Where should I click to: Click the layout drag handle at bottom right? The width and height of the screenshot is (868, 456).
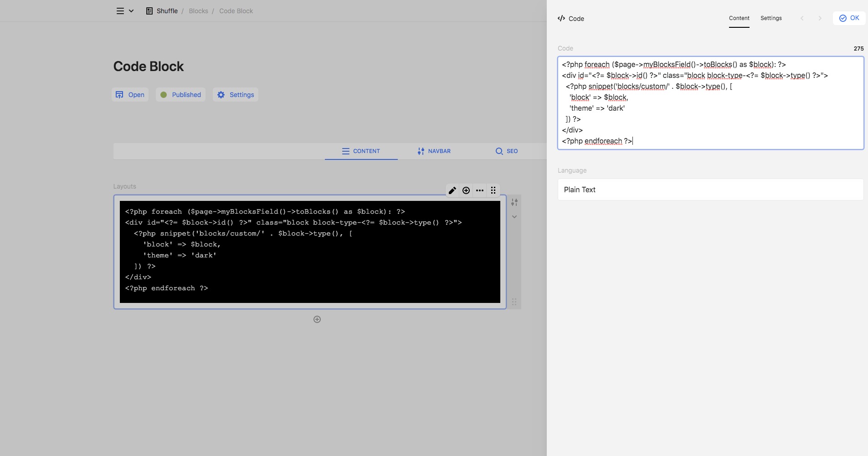point(514,302)
